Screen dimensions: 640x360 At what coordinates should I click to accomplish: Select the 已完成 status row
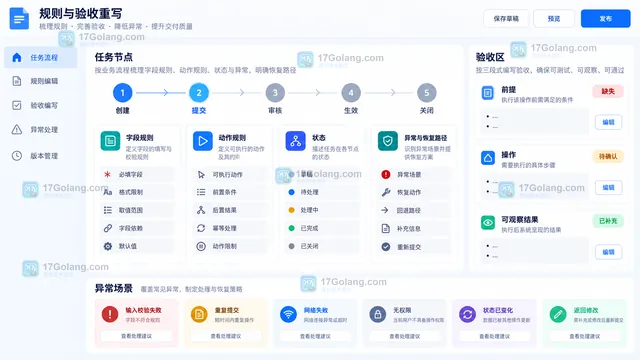click(x=322, y=228)
